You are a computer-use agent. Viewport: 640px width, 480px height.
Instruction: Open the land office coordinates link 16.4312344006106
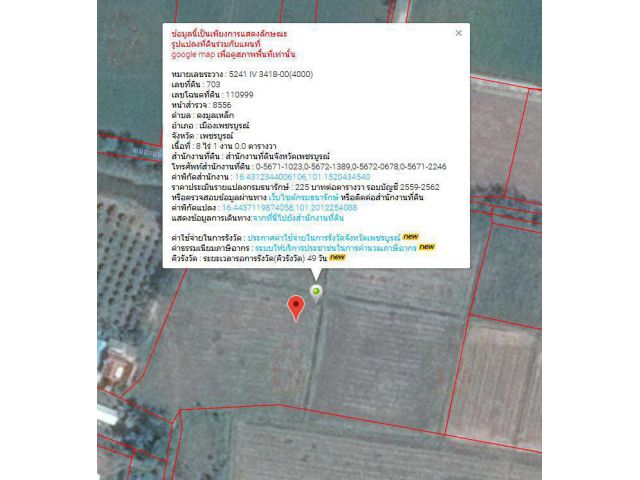coord(302,177)
